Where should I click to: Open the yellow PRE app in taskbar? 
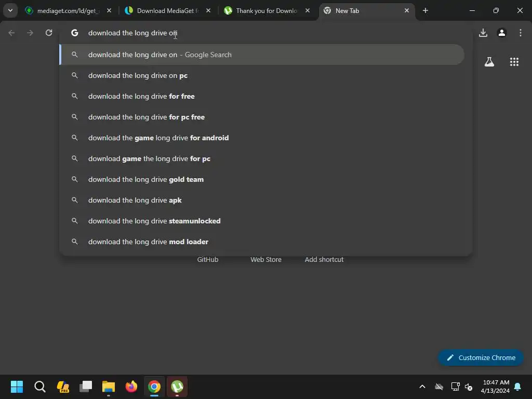click(x=63, y=387)
